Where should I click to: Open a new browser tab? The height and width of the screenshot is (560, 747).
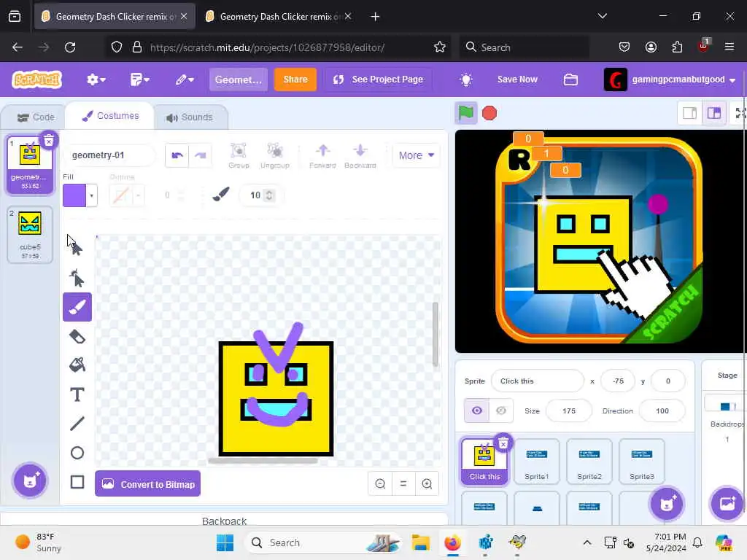376,17
